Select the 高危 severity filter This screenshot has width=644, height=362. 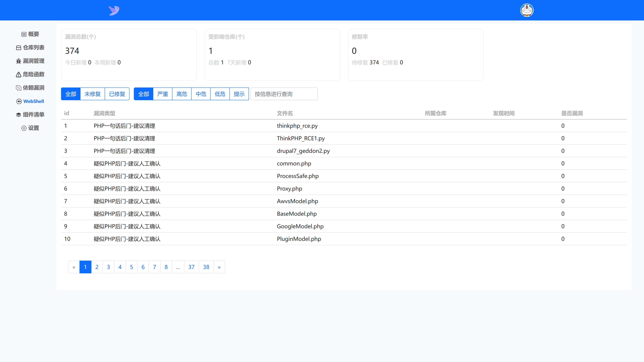[182, 94]
